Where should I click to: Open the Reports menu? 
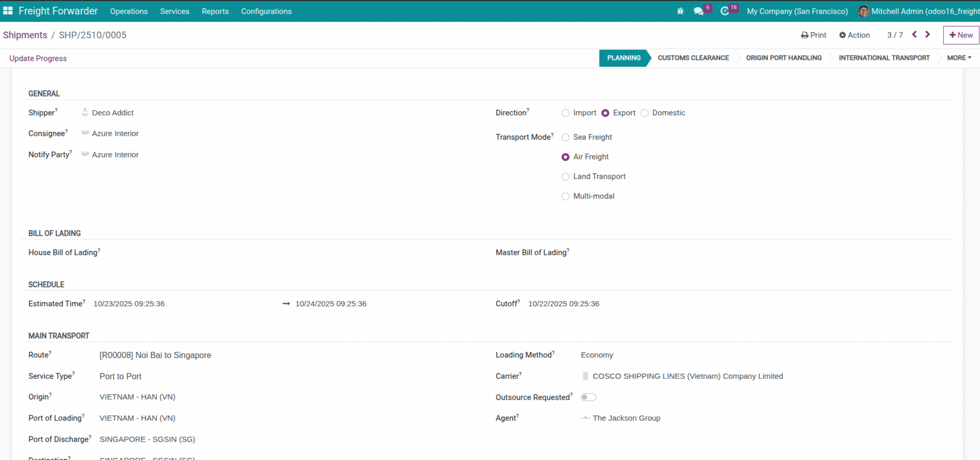click(x=215, y=11)
